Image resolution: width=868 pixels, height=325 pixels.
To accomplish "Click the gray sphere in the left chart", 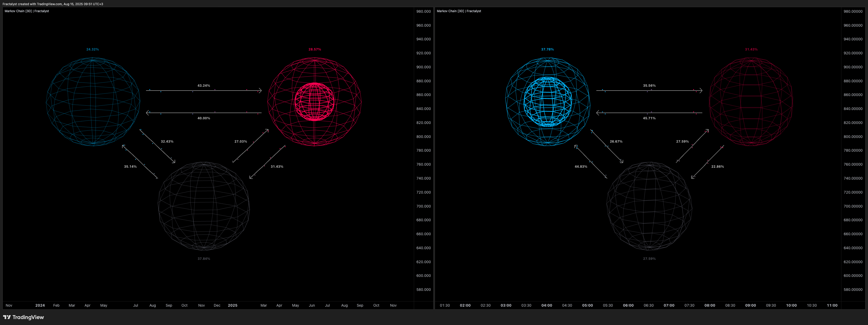I will pos(204,206).
